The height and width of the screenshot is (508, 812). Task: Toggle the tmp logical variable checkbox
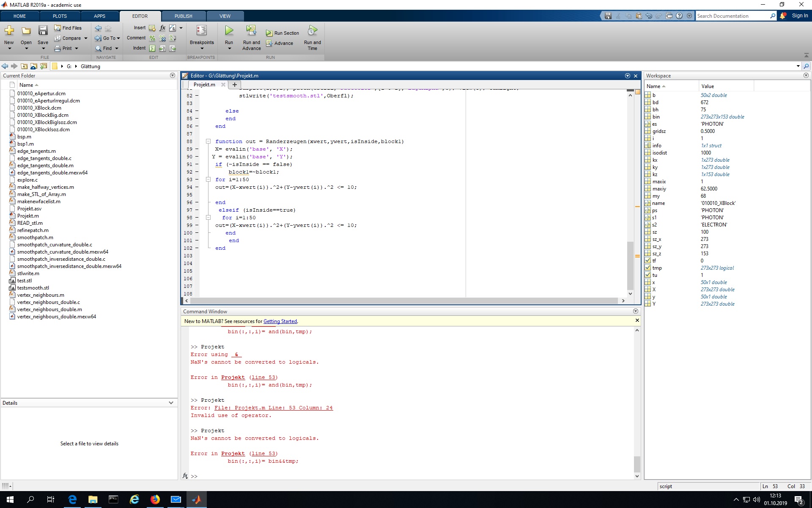pyautogui.click(x=647, y=268)
